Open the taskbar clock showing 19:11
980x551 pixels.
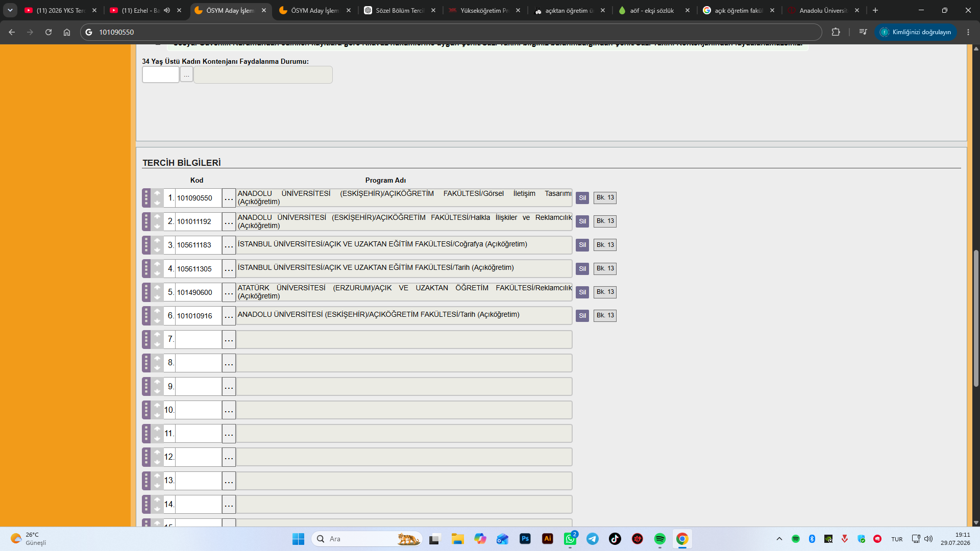(955, 539)
